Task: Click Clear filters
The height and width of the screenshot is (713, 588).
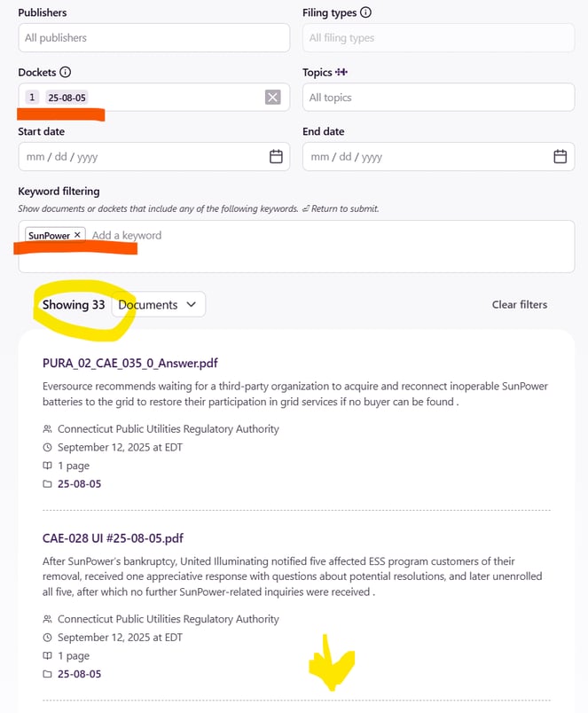Action: click(x=520, y=305)
